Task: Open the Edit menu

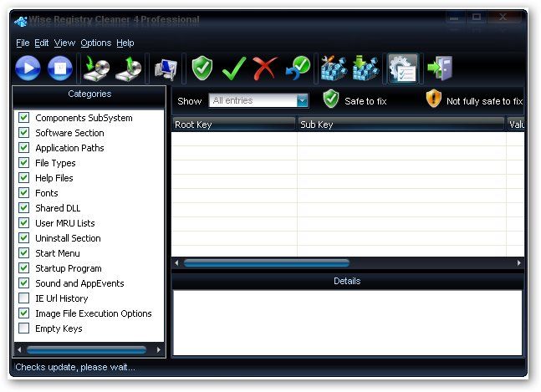Action: pyautogui.click(x=42, y=43)
